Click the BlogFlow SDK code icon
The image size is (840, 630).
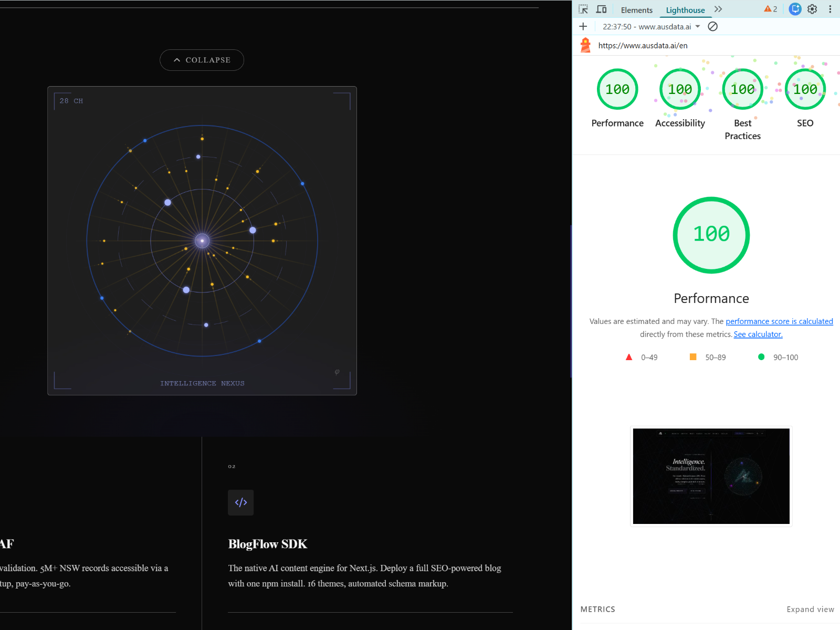(241, 502)
